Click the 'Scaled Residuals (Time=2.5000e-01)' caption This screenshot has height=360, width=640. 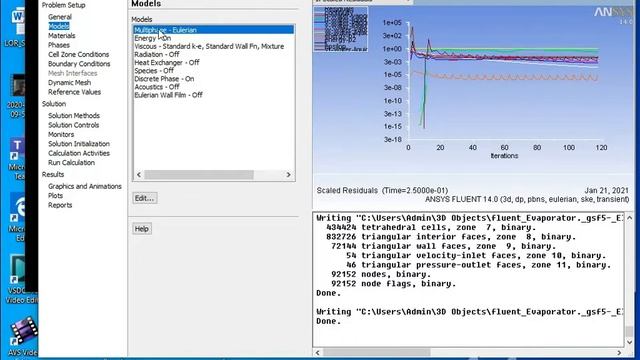coord(382,191)
